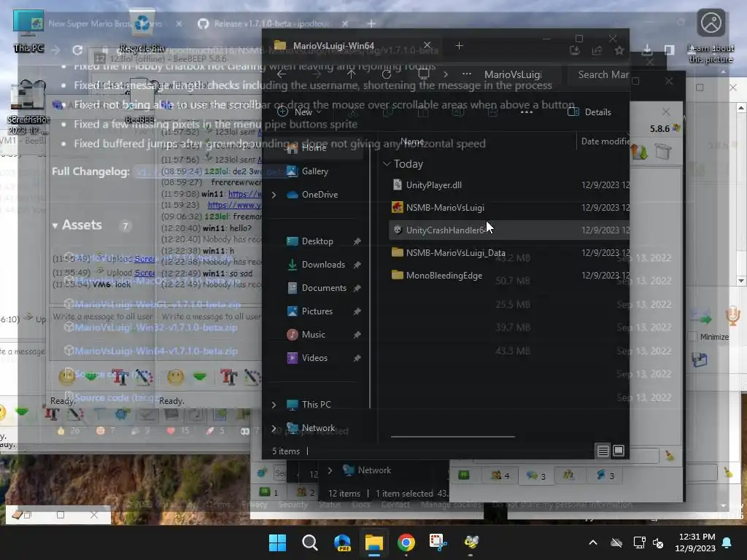Open Gallery in the Explorer sidebar
Image resolution: width=747 pixels, height=560 pixels.
(x=314, y=171)
